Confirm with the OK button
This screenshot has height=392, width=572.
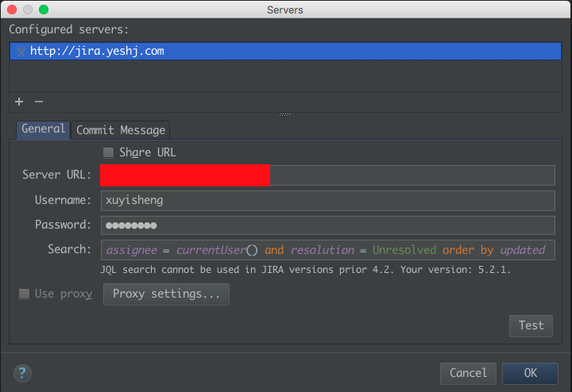(530, 373)
